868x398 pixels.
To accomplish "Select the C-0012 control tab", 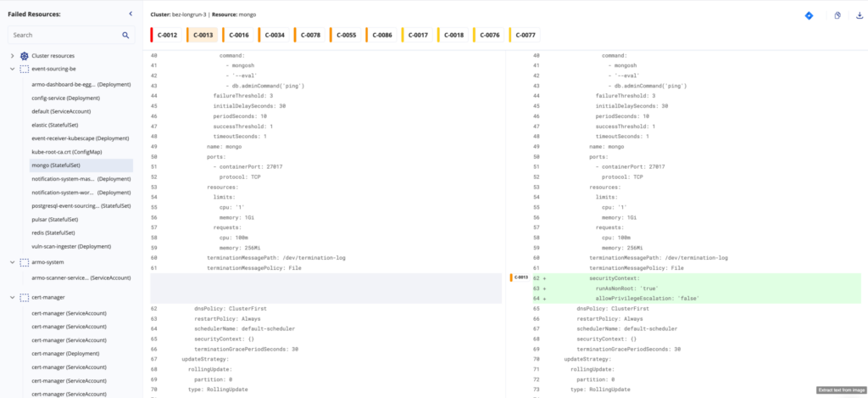I will coord(166,35).
